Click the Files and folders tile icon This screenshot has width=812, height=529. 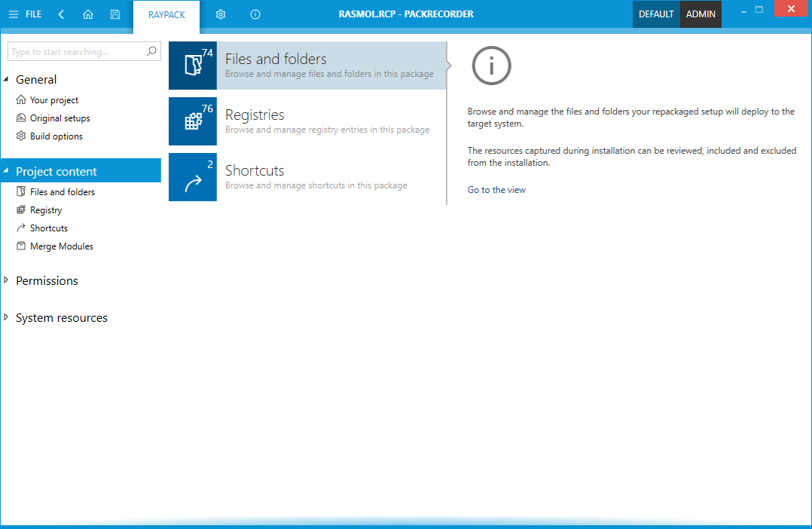193,66
